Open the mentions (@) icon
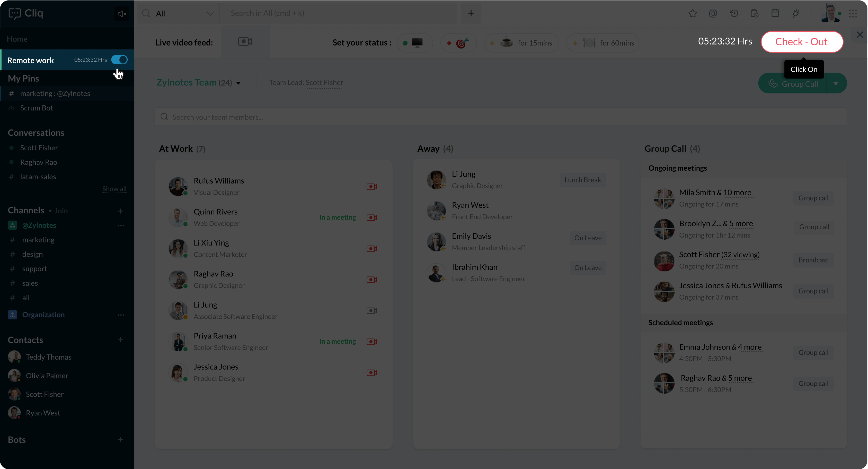 (x=713, y=13)
